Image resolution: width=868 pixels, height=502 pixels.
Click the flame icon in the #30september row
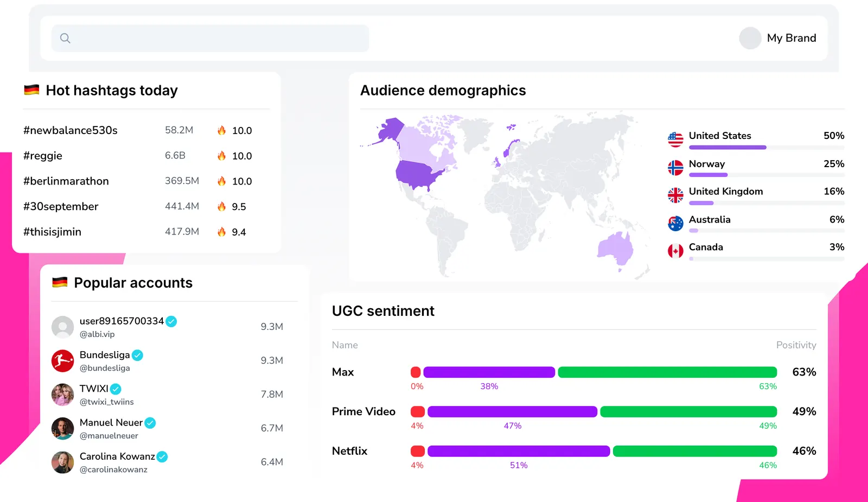tap(221, 206)
